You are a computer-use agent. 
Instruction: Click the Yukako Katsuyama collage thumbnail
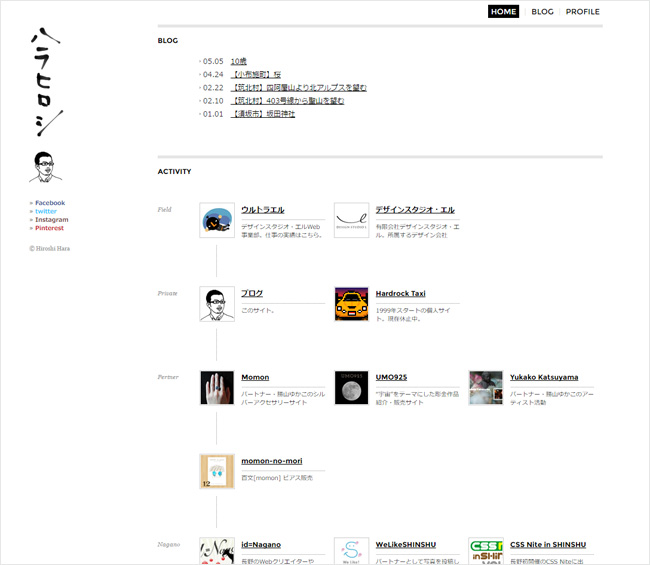(486, 388)
